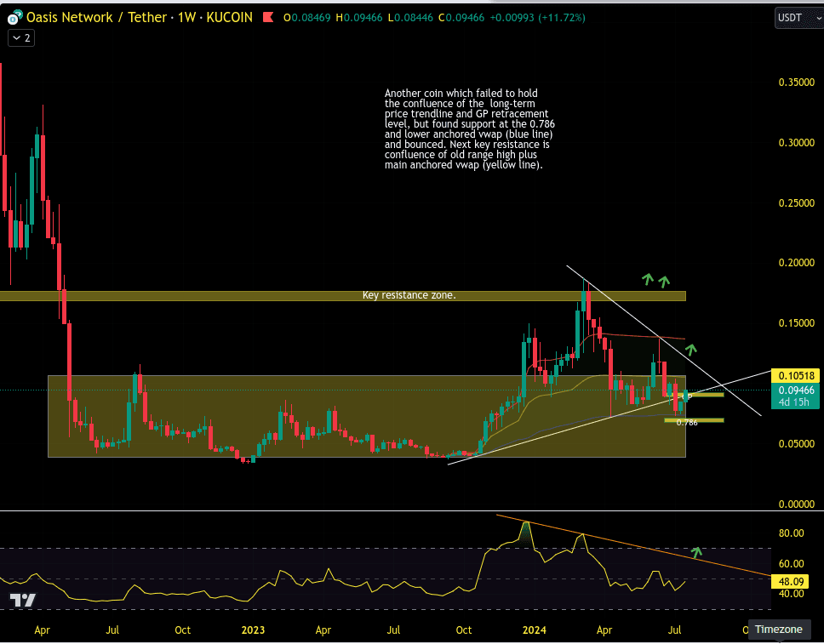824x644 pixels.
Task: Click the TradingView logo on the chart
Action: click(23, 600)
